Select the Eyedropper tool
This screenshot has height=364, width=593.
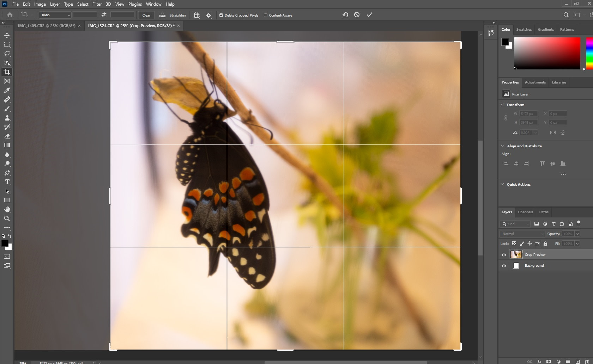[7, 90]
